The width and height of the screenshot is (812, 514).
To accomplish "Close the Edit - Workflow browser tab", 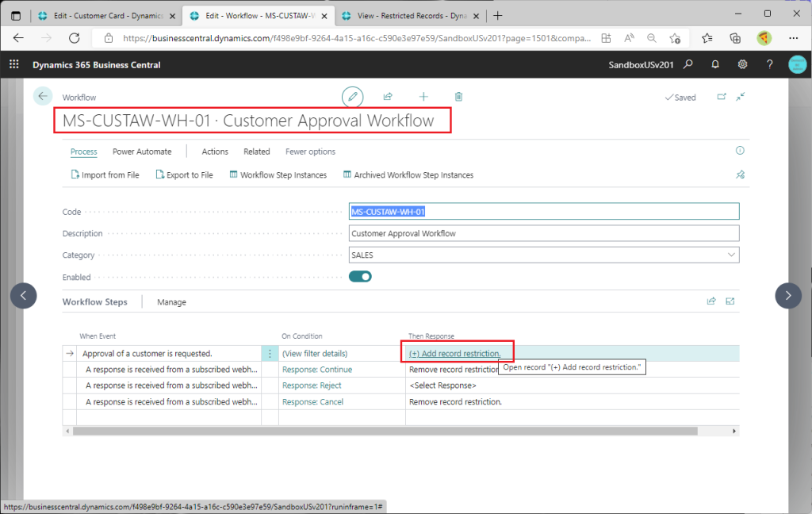I will [324, 16].
